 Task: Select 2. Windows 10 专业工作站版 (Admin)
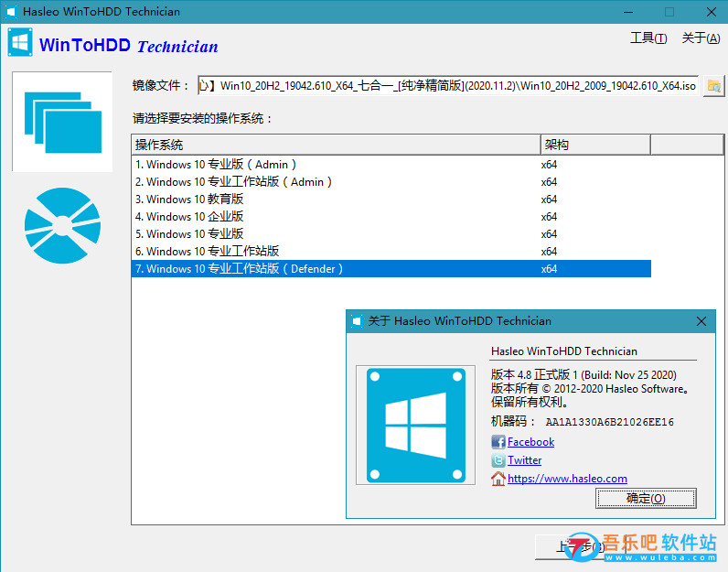[391, 182]
